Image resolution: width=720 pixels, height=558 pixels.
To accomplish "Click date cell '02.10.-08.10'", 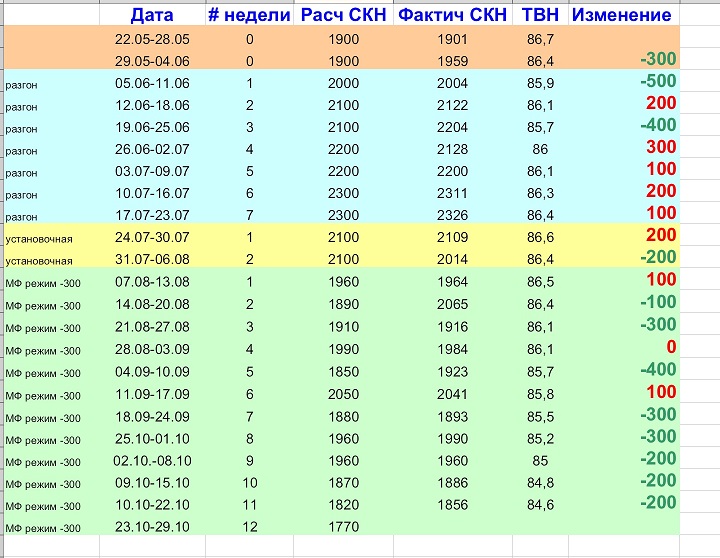I will tap(152, 461).
